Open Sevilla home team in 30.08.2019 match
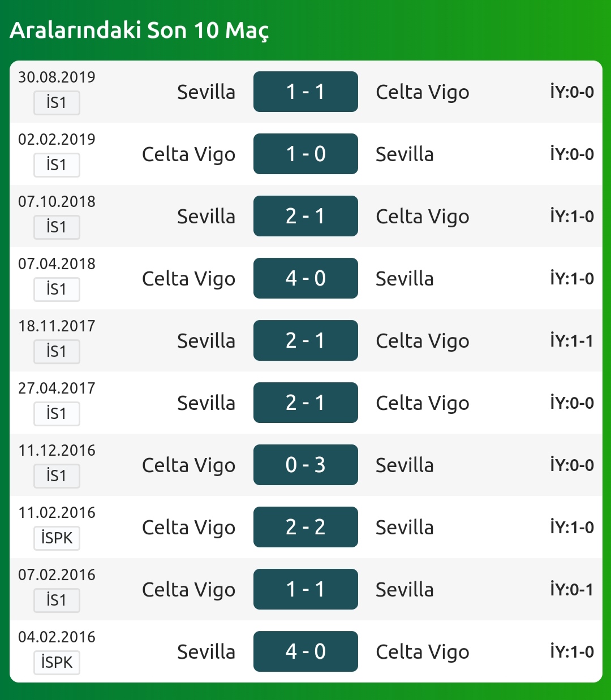The width and height of the screenshot is (611, 700). 206,92
